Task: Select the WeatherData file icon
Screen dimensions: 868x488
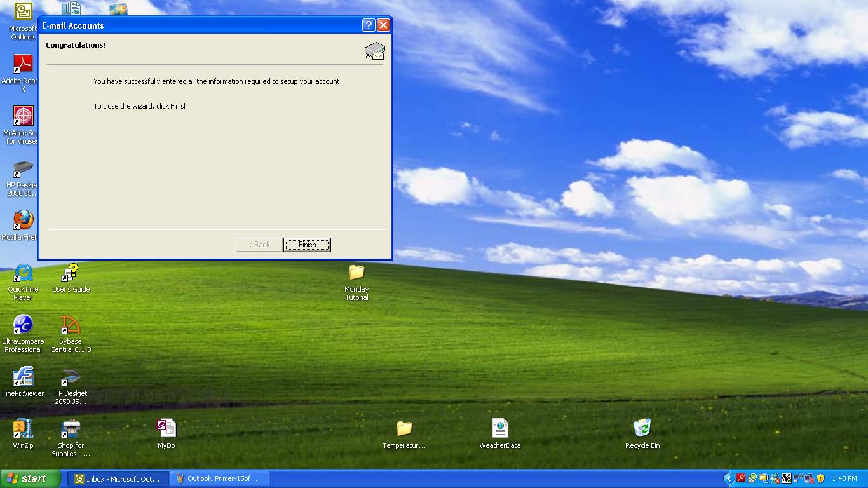Action: (500, 430)
